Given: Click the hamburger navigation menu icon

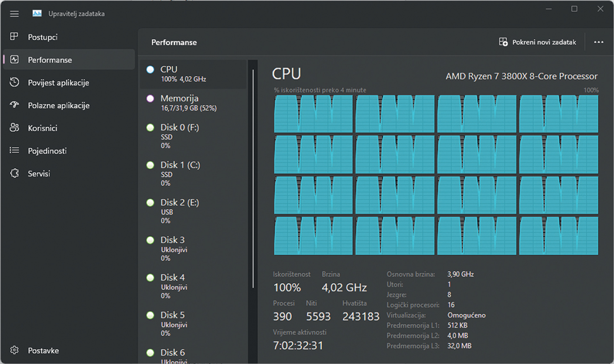Looking at the screenshot, I should [14, 14].
